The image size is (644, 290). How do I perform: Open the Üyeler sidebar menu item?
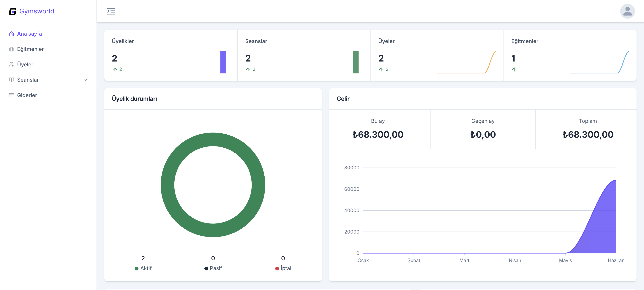[25, 64]
